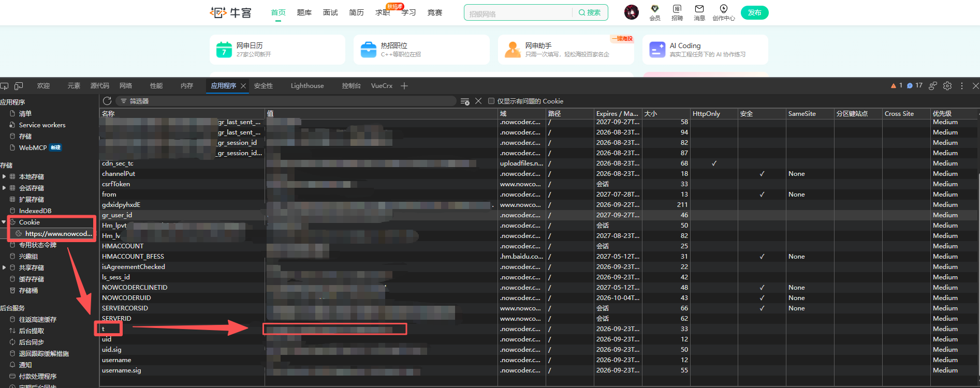The height and width of the screenshot is (388, 980).
Task: Collapse the Cookie tree node
Action: point(4,222)
